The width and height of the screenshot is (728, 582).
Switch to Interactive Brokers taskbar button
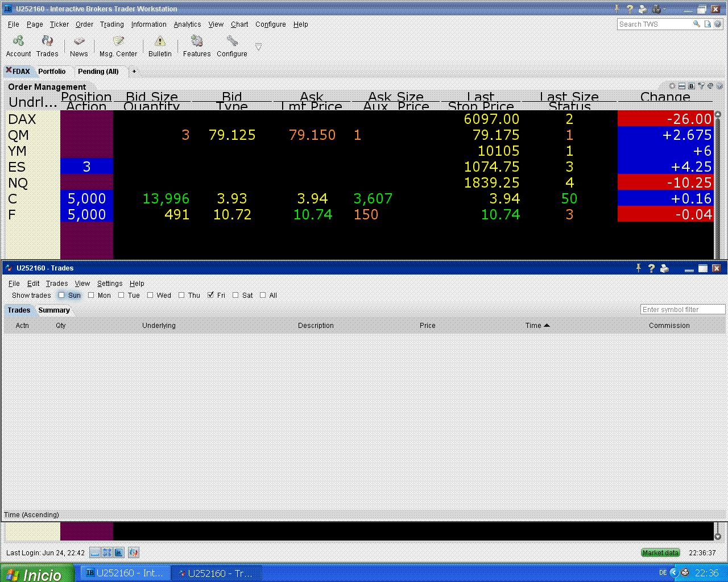(125, 573)
